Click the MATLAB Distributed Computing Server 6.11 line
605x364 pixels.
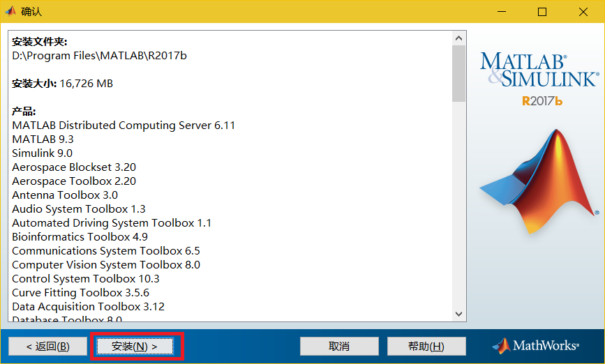pos(124,126)
